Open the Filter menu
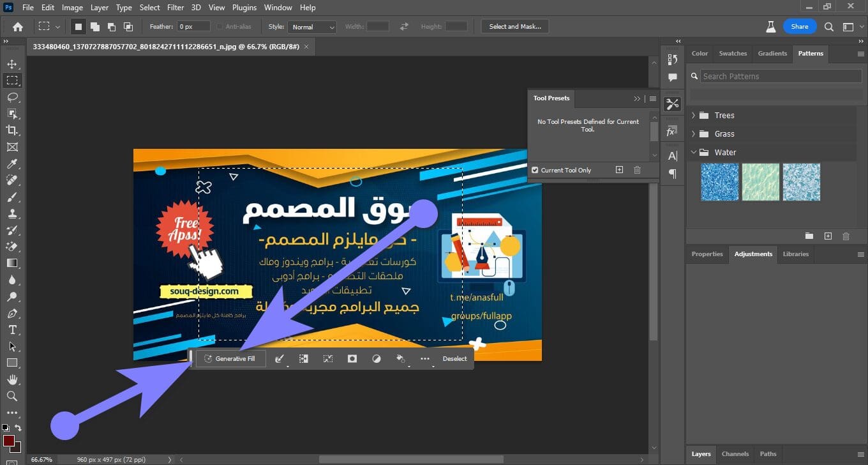The height and width of the screenshot is (465, 868). 176,8
